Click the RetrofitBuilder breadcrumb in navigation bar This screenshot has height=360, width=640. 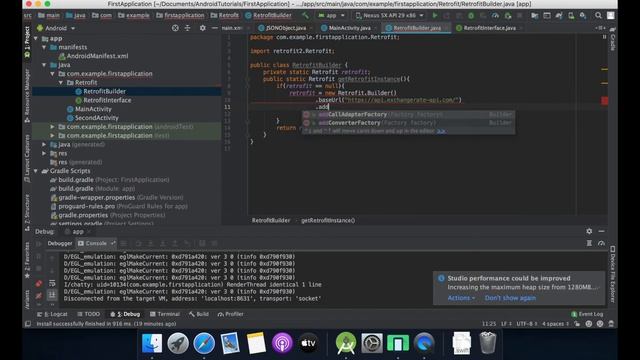[x=269, y=16]
